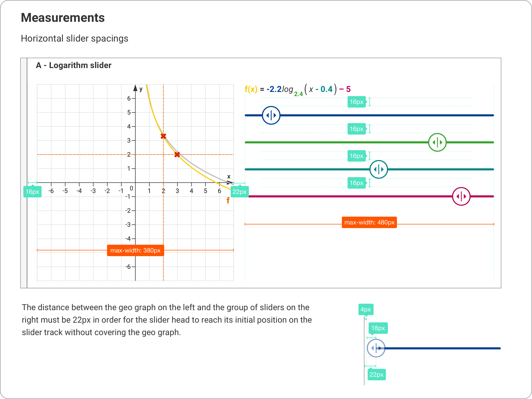The width and height of the screenshot is (532, 399).
Task: Click the orange f label below the curve
Action: pos(228,200)
